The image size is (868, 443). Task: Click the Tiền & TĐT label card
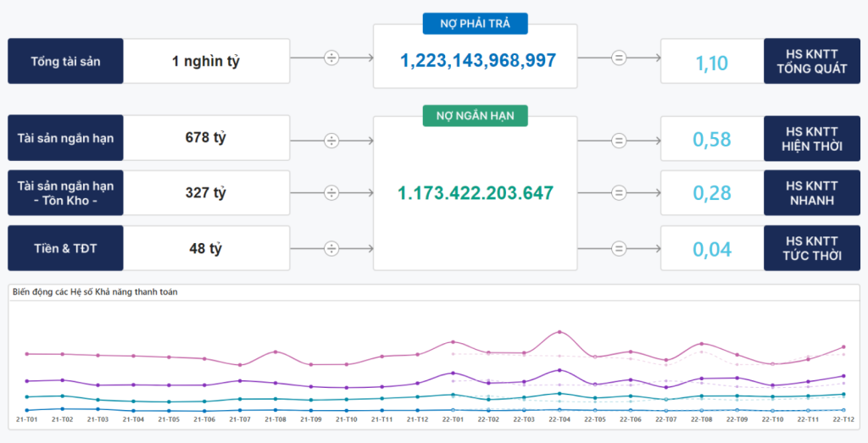tap(65, 248)
